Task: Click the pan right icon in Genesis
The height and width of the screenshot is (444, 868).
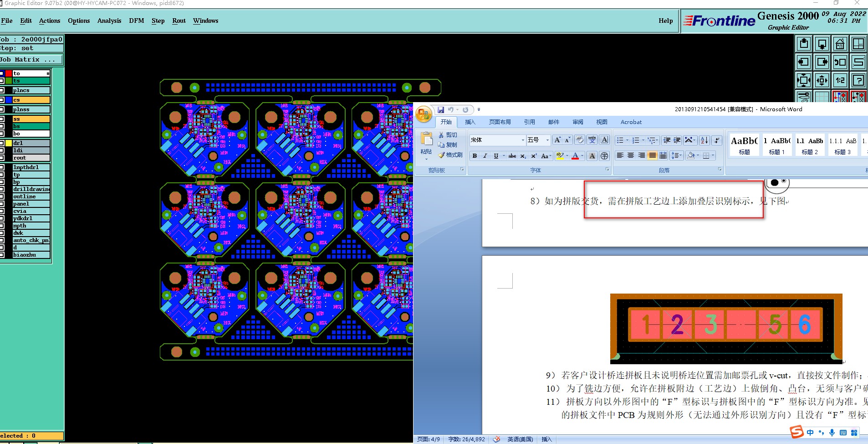Action: tap(822, 62)
